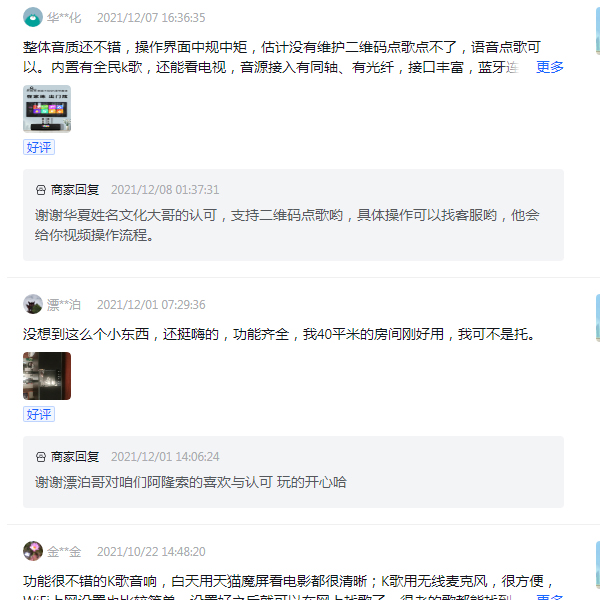Expand 更多 on 华**化's review
The image size is (600, 600).
pos(549,67)
